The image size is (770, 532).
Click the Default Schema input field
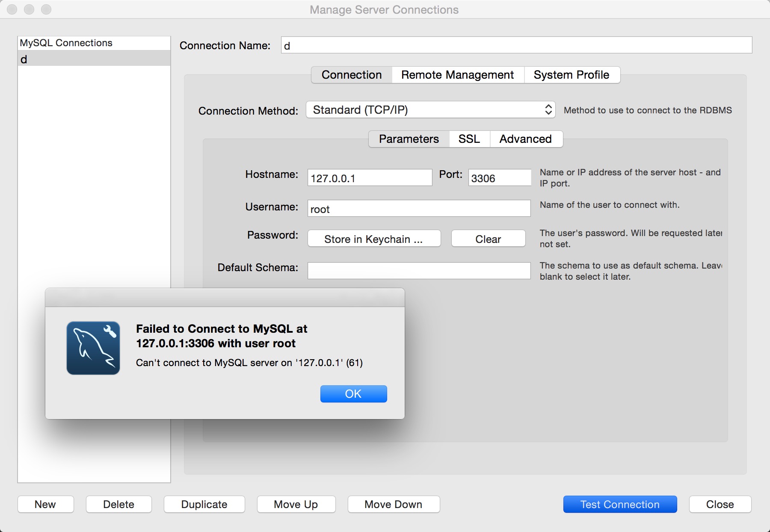coord(419,271)
